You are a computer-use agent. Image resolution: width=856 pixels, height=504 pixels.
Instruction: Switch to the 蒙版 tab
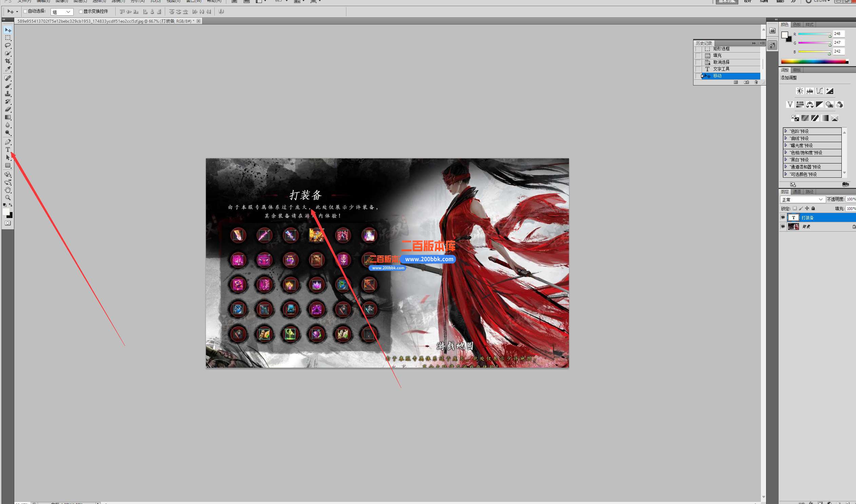[x=797, y=70]
